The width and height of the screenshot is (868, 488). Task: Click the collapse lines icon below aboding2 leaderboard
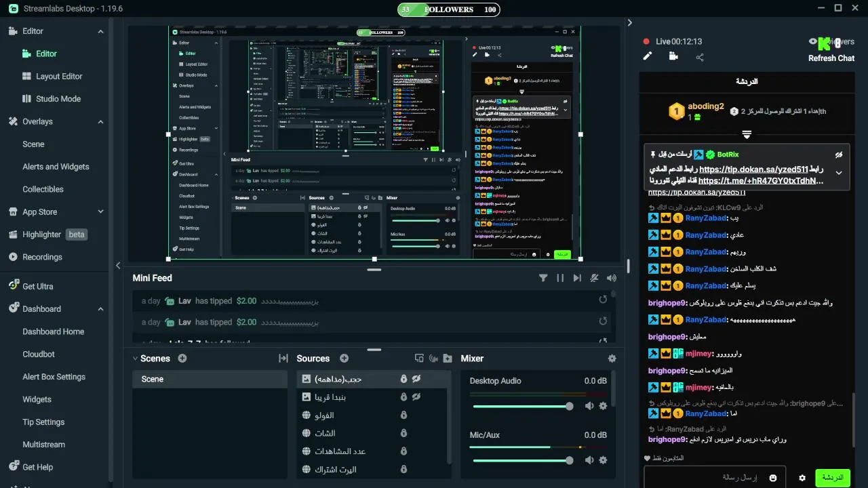(x=747, y=134)
